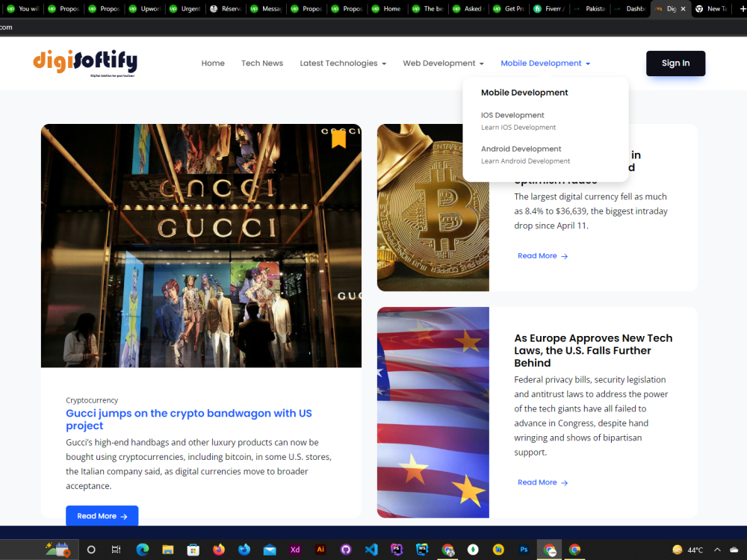Open Task View from the taskbar
Image resolution: width=747 pixels, height=560 pixels.
(x=116, y=550)
